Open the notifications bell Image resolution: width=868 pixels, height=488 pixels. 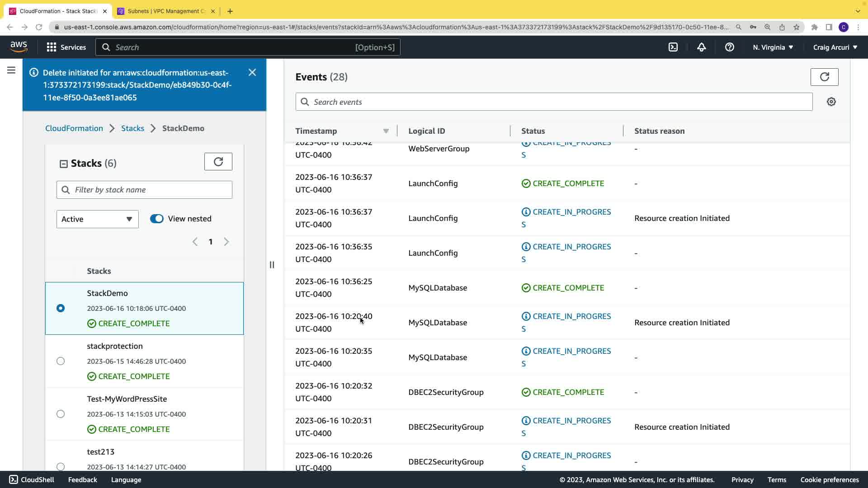tap(701, 47)
